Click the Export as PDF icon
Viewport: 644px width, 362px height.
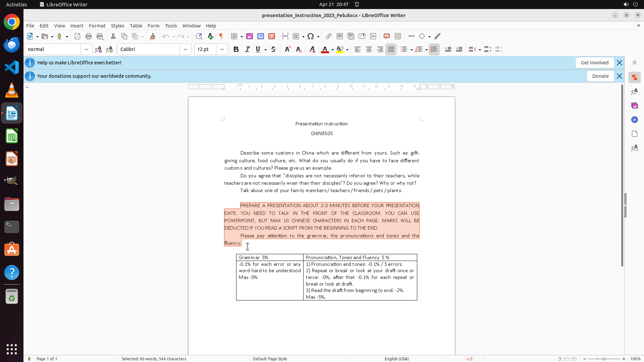coord(77,36)
